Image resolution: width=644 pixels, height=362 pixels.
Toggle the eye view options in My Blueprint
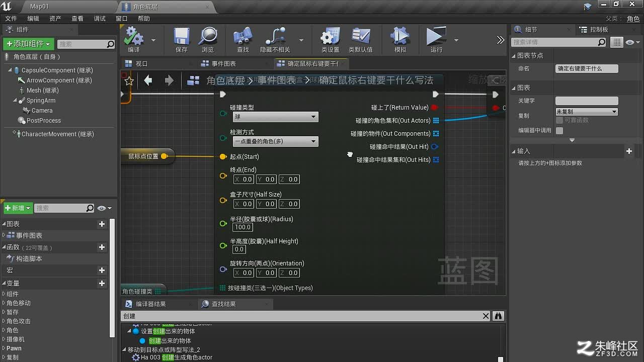tap(104, 208)
